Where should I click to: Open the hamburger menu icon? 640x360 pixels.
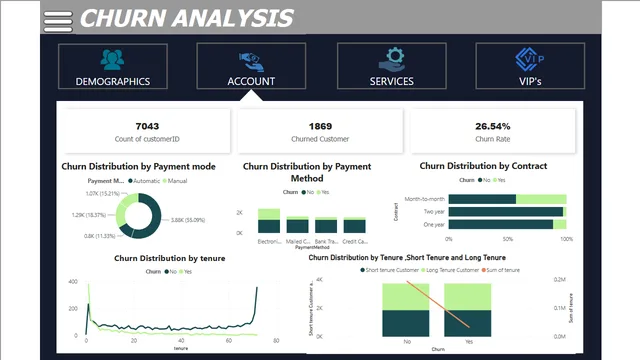[58, 21]
